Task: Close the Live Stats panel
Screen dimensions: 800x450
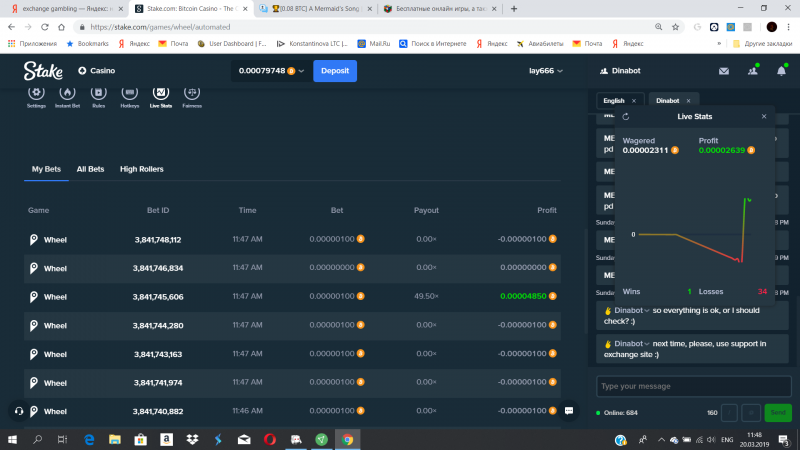Action: pos(764,117)
